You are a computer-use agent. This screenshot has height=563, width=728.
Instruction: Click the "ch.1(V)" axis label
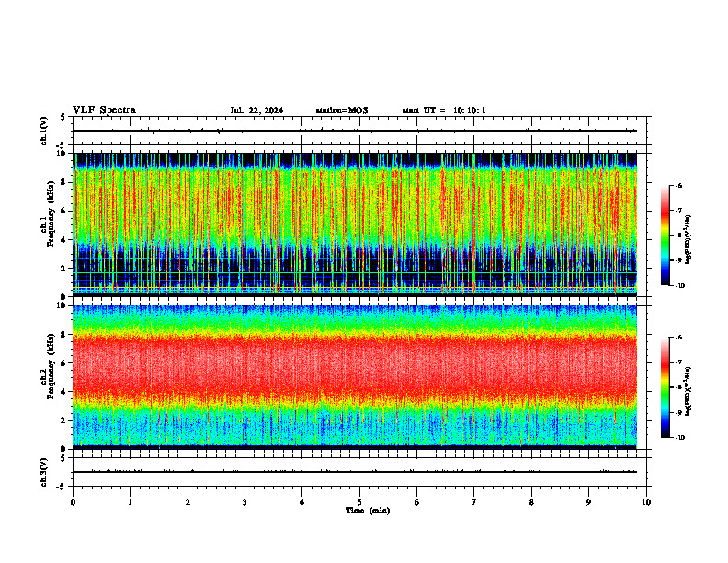point(44,131)
